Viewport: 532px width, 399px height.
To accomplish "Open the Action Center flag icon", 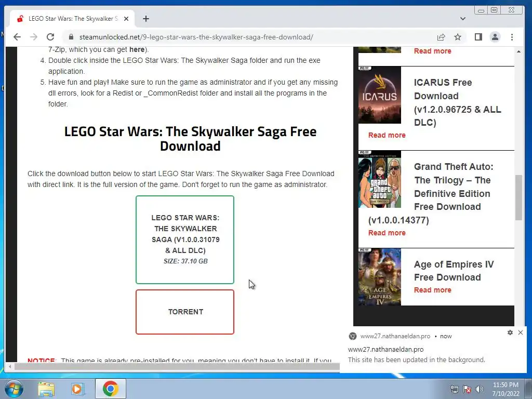I will (x=467, y=389).
